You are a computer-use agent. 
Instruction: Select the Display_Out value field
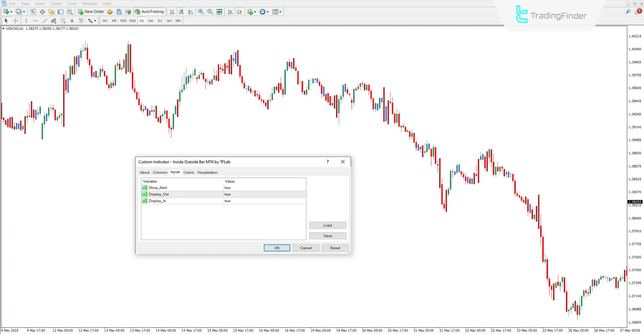(264, 194)
